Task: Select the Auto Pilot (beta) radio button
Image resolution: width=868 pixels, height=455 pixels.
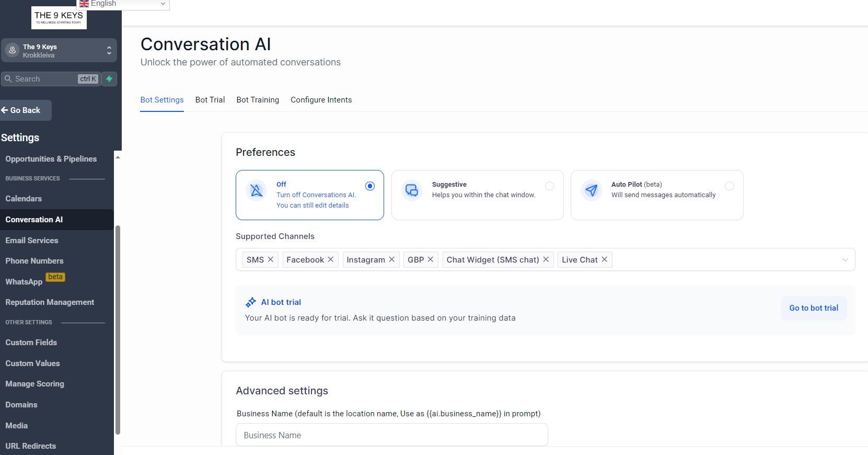Action: click(x=730, y=186)
